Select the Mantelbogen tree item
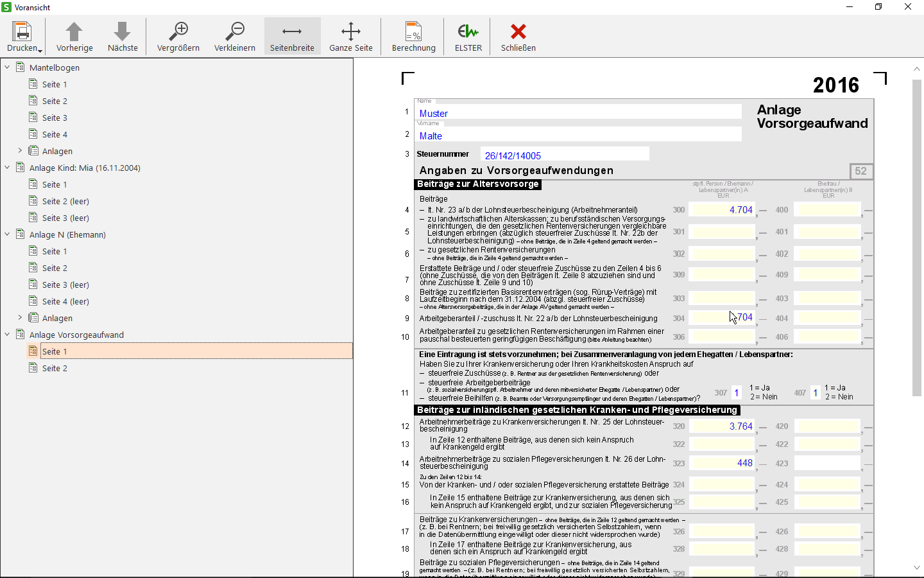Screen dimensions: 924x578 coord(55,67)
